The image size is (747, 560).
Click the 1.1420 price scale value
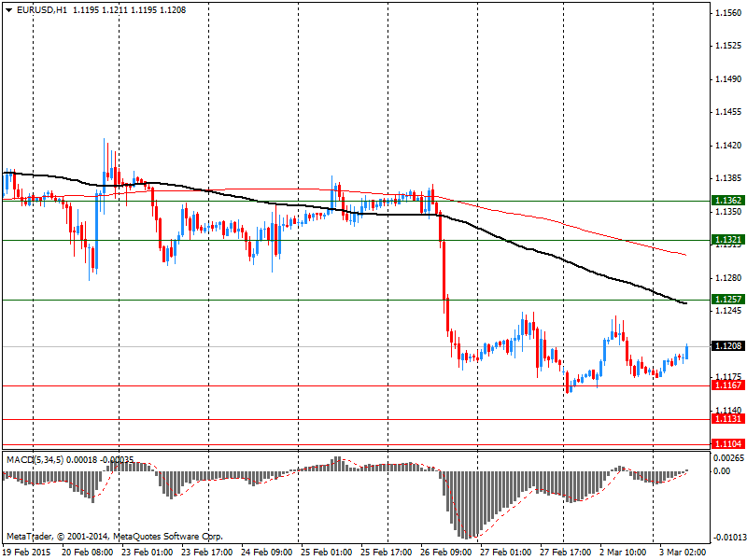pos(729,146)
